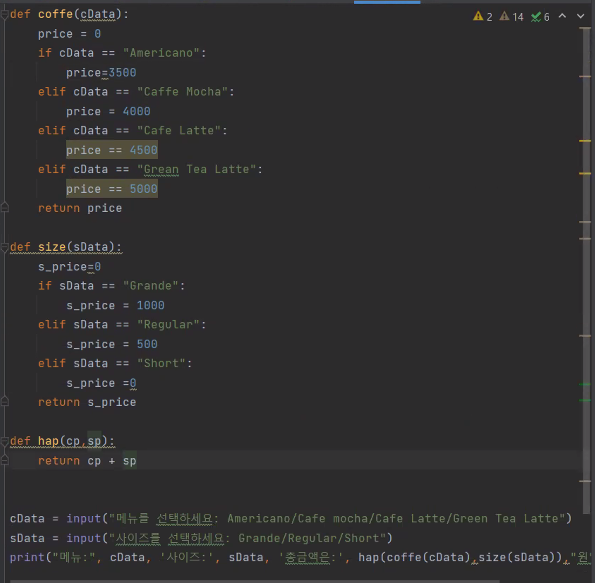Click the string "Caffe Mocha"
Screen dimensions: 595x583
pyautogui.click(x=183, y=92)
